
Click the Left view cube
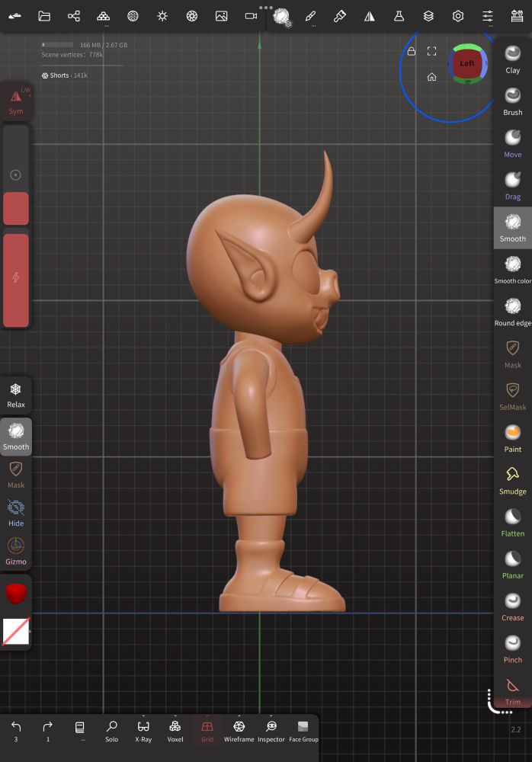tap(467, 64)
